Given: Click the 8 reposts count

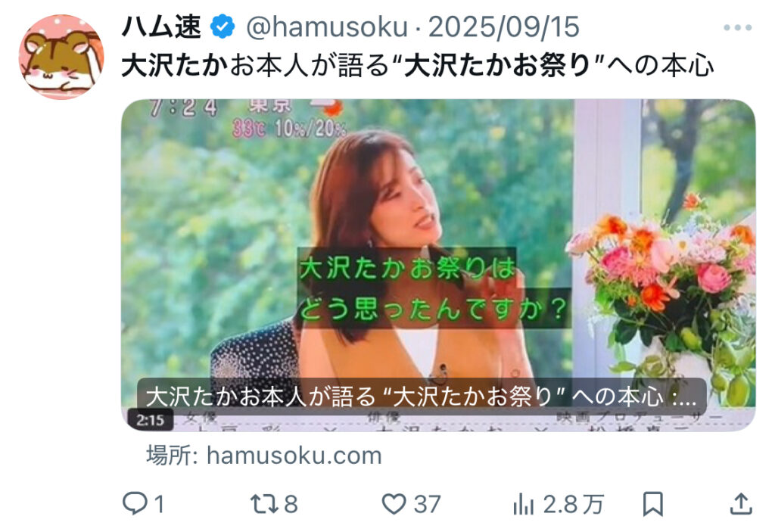Looking at the screenshot, I should pyautogui.click(x=291, y=504).
